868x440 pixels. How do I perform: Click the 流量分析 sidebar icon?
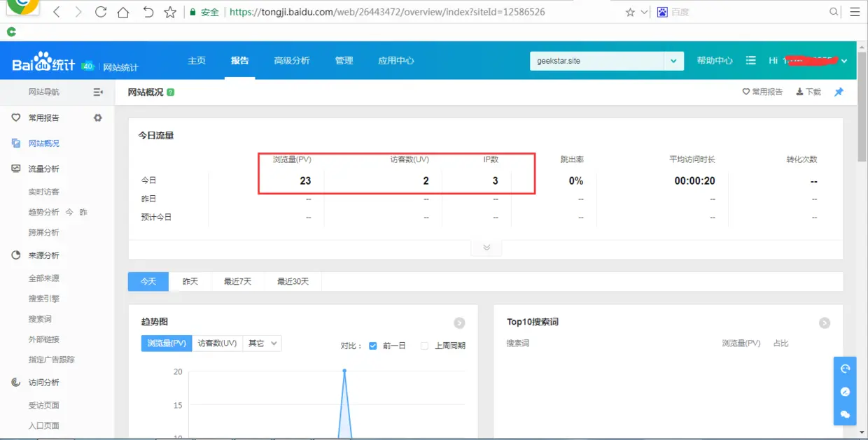click(16, 169)
